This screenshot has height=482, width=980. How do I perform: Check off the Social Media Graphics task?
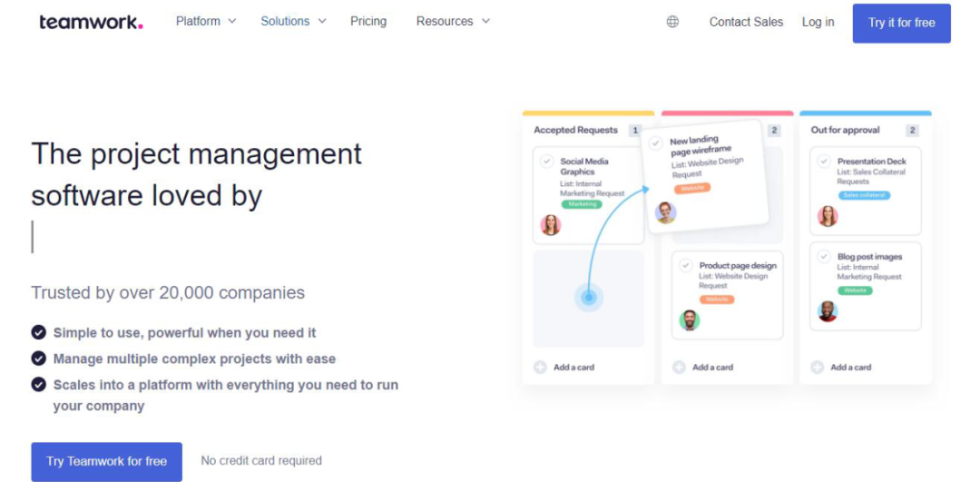click(547, 161)
